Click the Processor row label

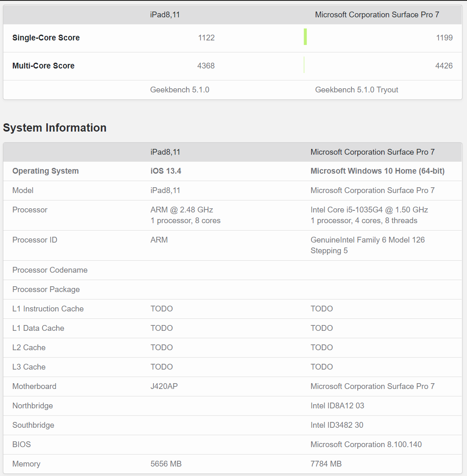coord(30,210)
